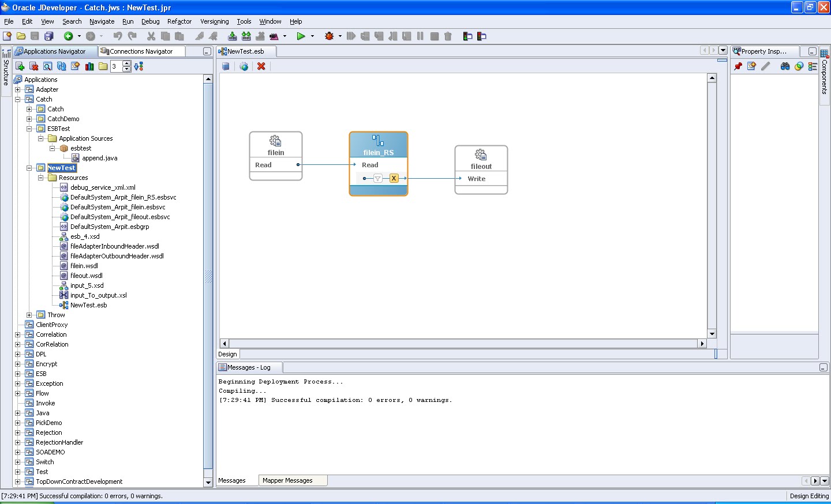Click the New file toolbar icon

pos(8,36)
